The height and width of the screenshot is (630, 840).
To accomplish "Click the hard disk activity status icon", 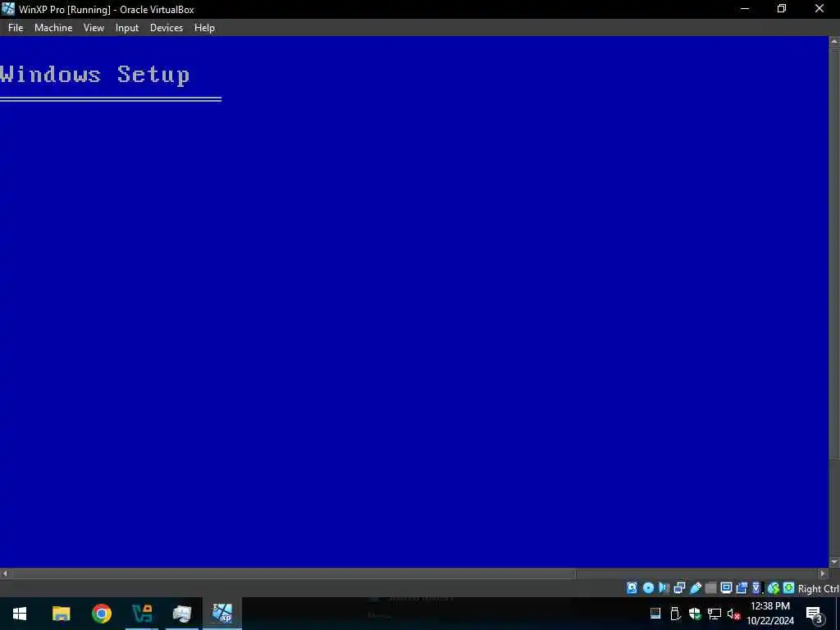I will tap(632, 588).
